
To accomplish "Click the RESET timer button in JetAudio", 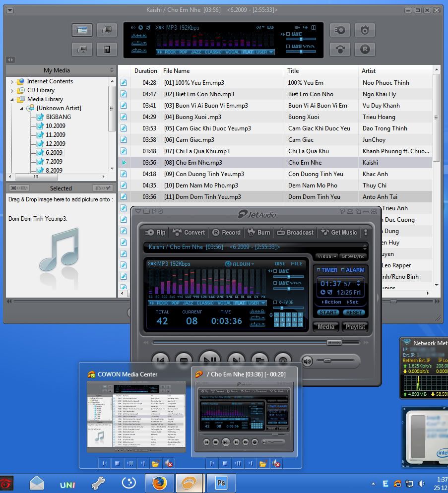I will [354, 312].
